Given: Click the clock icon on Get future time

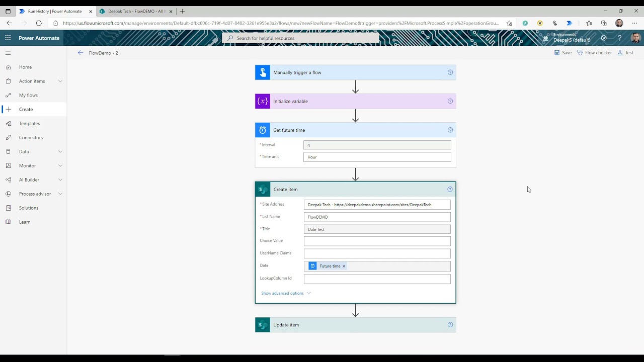Looking at the screenshot, I should click(263, 130).
